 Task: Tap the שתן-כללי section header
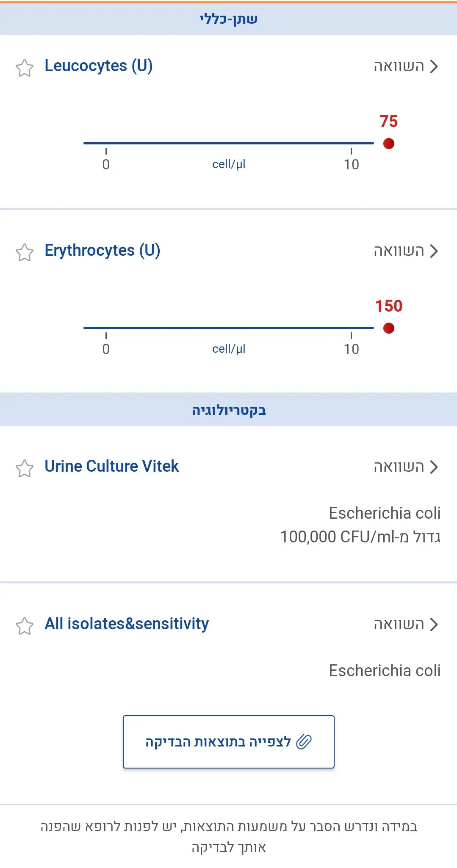pyautogui.click(x=228, y=19)
